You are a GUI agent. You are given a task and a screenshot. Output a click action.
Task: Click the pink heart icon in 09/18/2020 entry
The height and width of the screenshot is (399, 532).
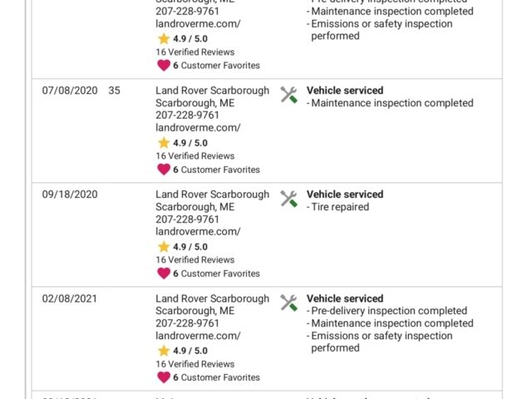point(164,273)
